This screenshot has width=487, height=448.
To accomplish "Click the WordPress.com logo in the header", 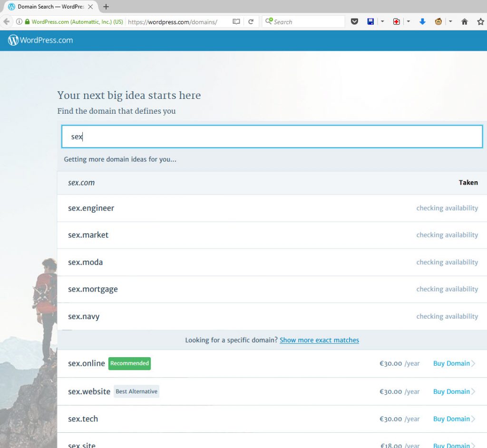I will click(40, 40).
